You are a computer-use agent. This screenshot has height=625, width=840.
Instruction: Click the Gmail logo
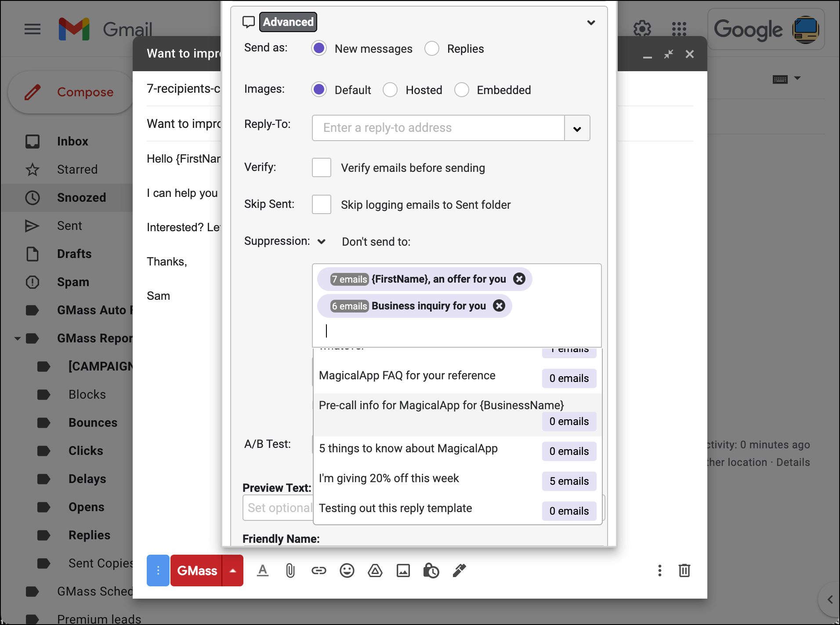pos(105,29)
